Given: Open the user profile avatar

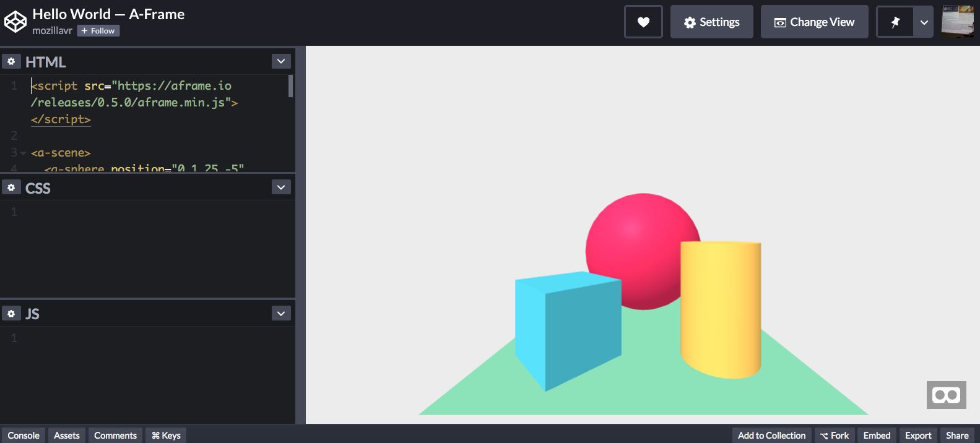Looking at the screenshot, I should [958, 22].
